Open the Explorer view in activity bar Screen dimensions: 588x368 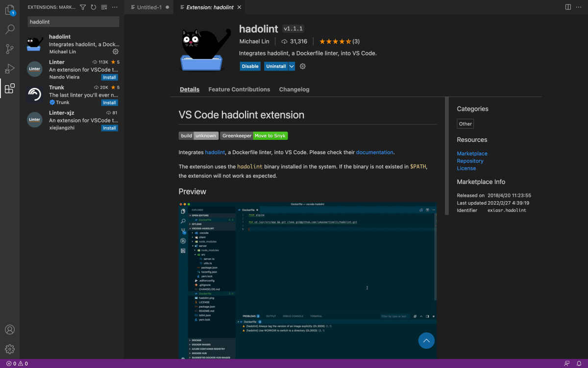pyautogui.click(x=10, y=9)
